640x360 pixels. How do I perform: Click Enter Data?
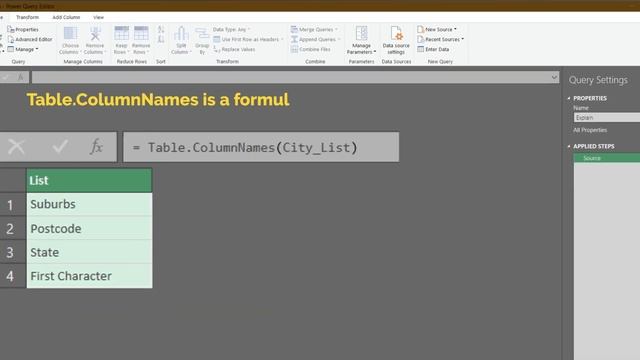(433, 49)
